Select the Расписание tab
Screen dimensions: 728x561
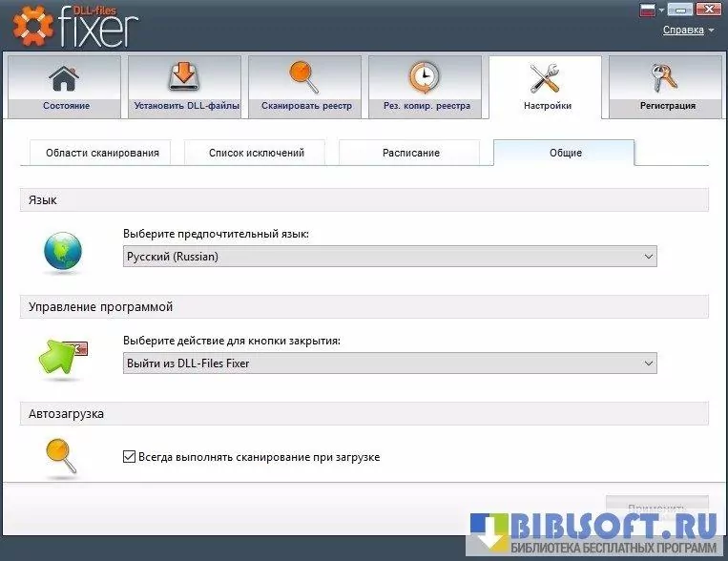tap(410, 153)
